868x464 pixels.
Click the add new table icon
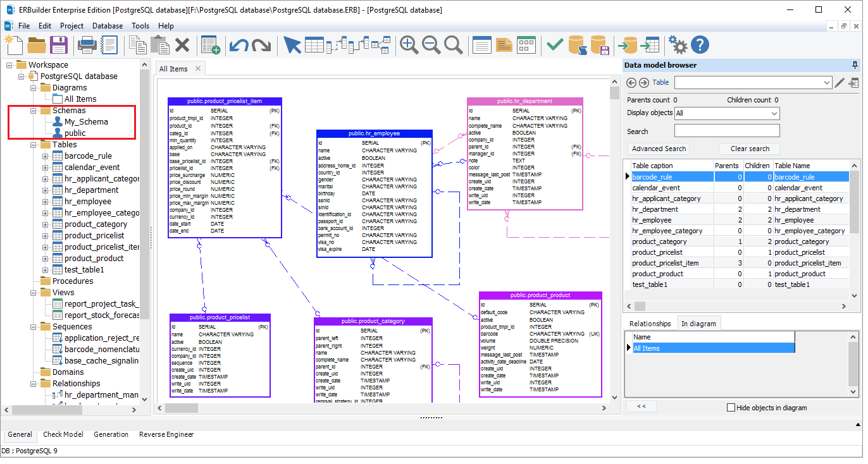pyautogui.click(x=209, y=45)
